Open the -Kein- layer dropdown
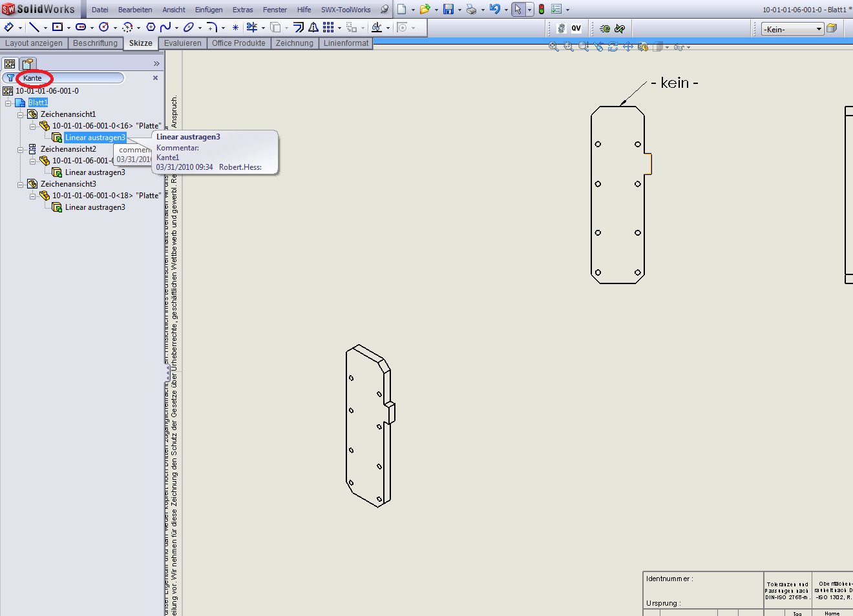Screen dimensions: 853x616 [819, 29]
